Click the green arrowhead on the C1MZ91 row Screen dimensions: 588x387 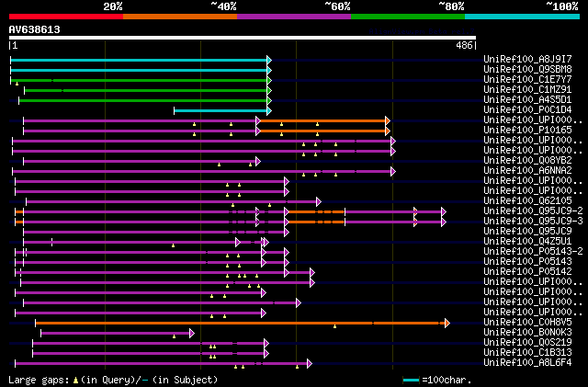(269, 90)
